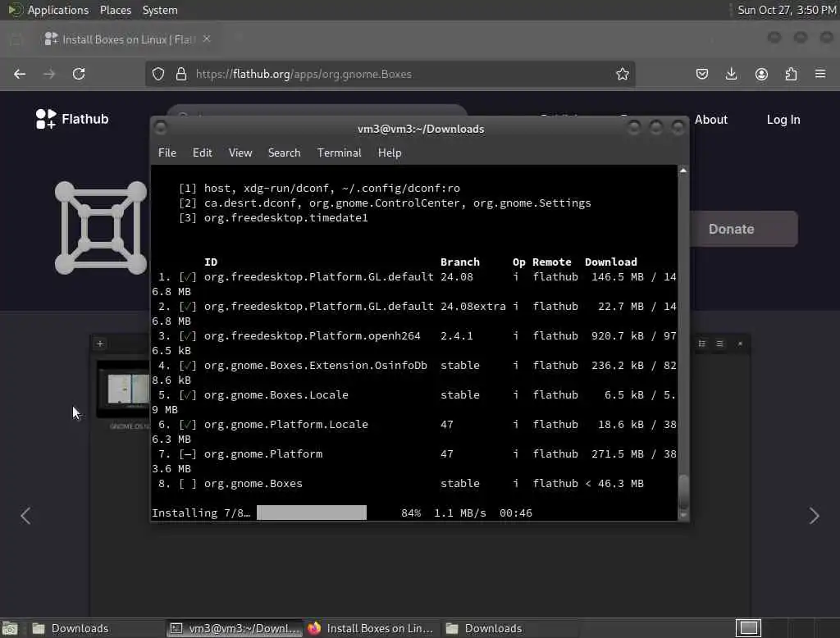
Task: Click the date and time clock
Action: click(787, 10)
